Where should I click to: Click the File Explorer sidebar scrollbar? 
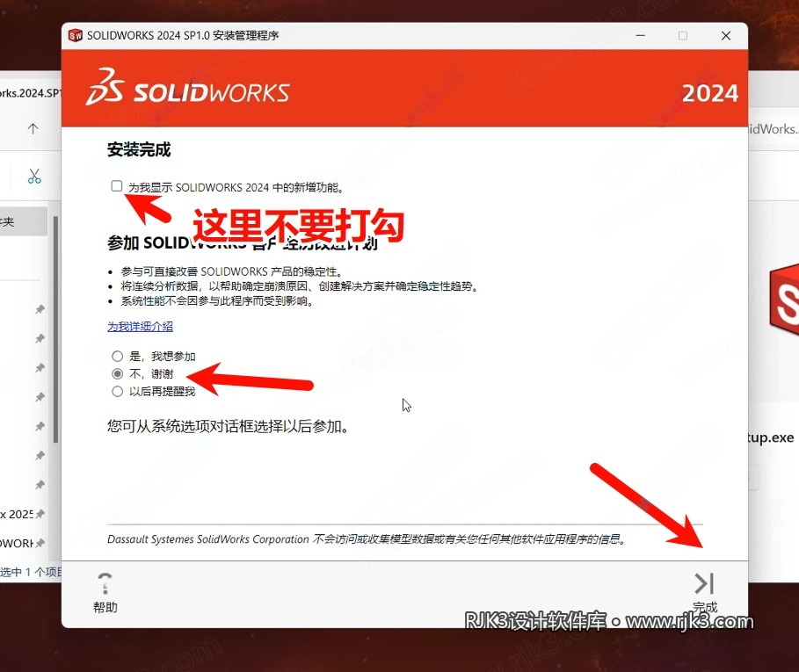tap(55, 329)
